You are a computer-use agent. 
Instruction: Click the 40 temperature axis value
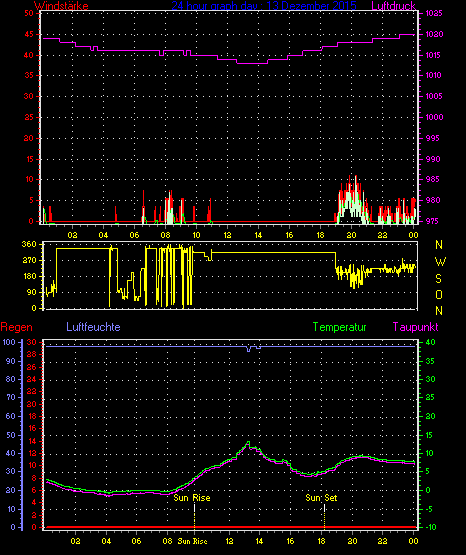pos(430,342)
